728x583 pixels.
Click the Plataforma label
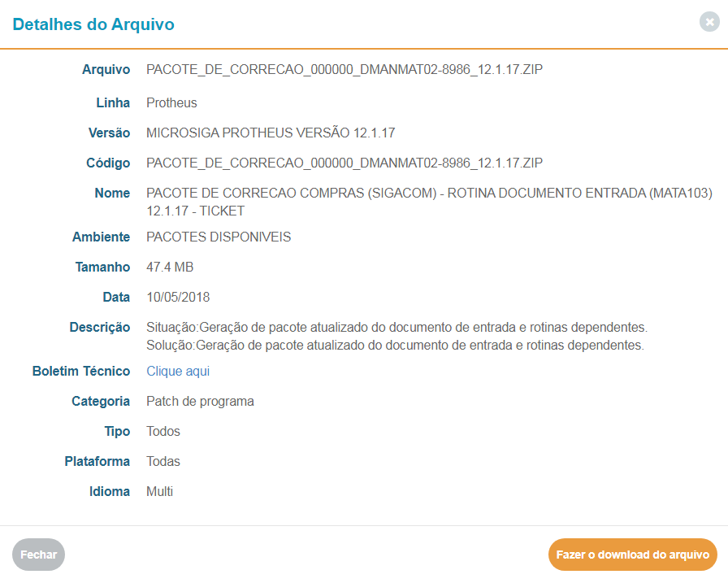[97, 461]
